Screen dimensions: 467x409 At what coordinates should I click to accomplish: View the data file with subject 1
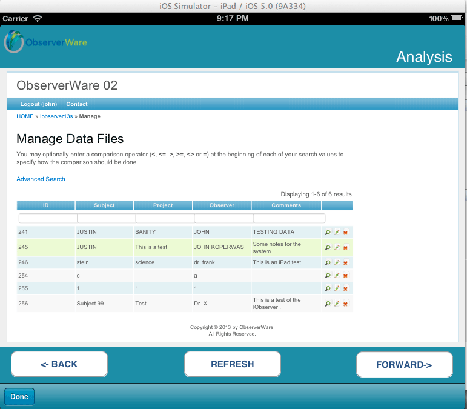tap(328, 288)
